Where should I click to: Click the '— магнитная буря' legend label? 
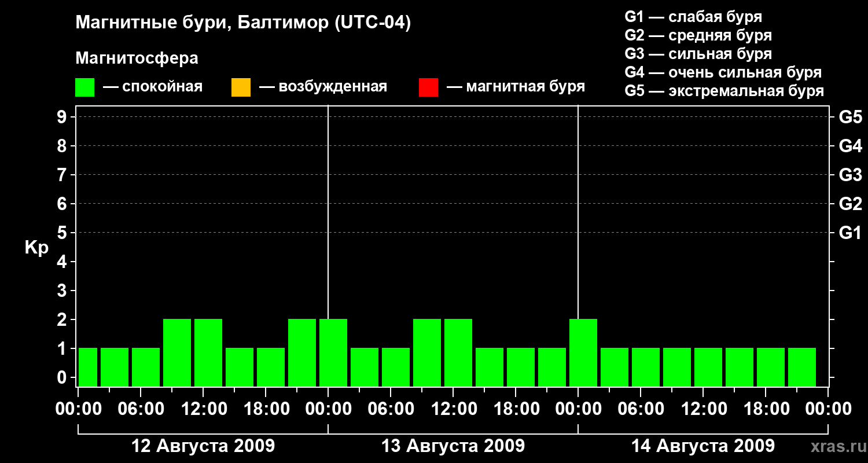[516, 87]
